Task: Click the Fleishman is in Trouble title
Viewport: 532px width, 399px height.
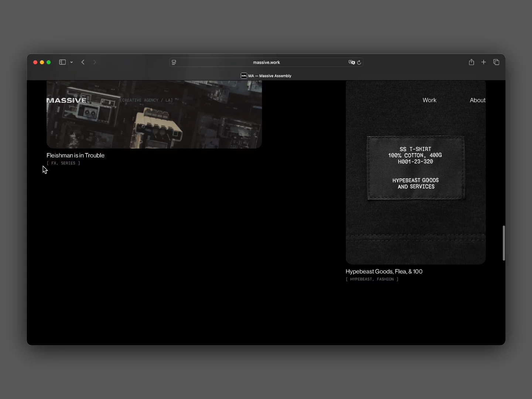Action: (75, 156)
